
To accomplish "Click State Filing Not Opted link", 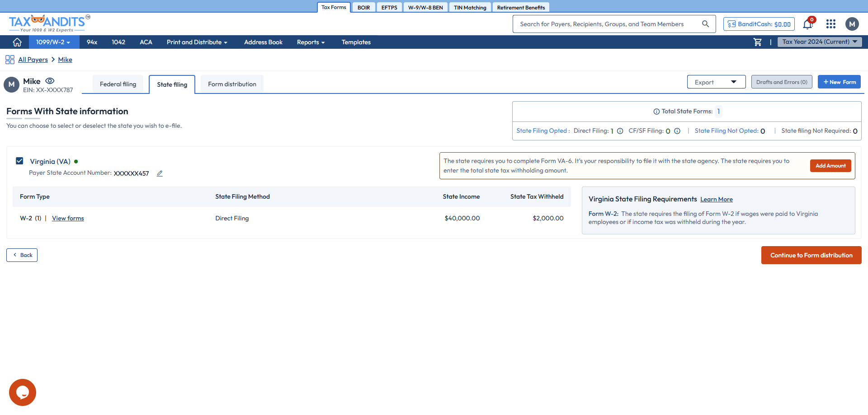I will pos(726,131).
